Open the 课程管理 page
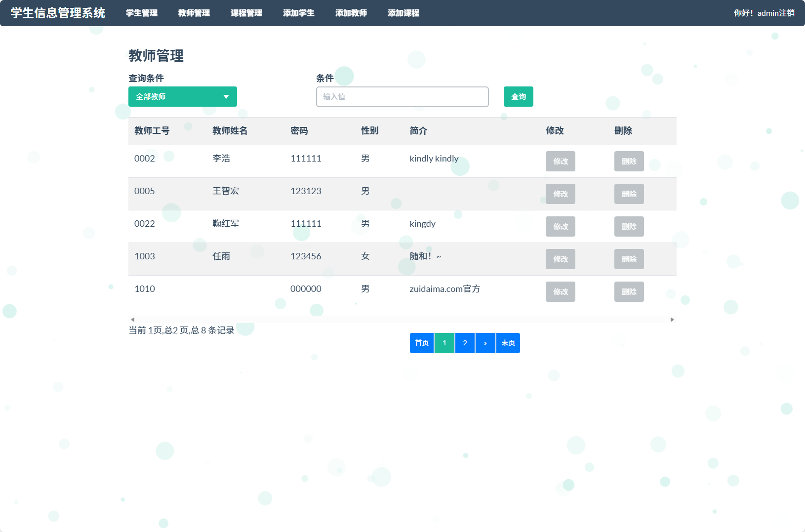 pyautogui.click(x=246, y=13)
